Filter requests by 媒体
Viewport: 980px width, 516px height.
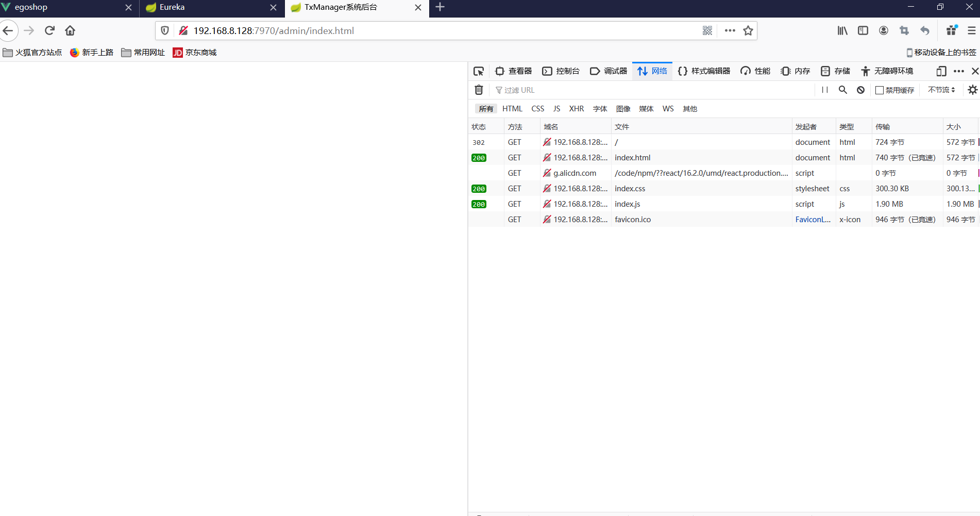pyautogui.click(x=646, y=109)
